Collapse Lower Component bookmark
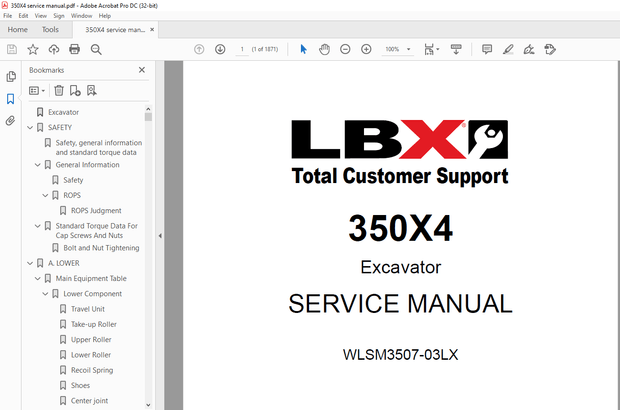The image size is (620, 410). tap(45, 294)
